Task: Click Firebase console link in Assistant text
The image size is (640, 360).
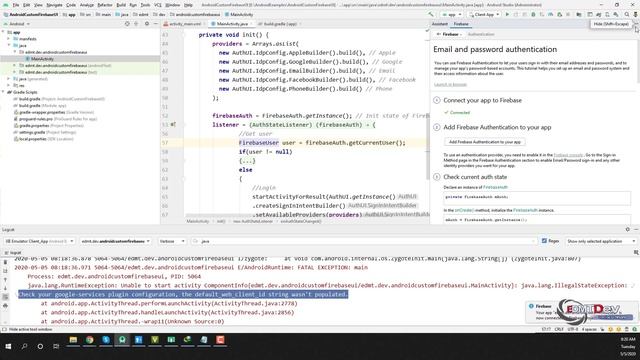Action: point(568,155)
